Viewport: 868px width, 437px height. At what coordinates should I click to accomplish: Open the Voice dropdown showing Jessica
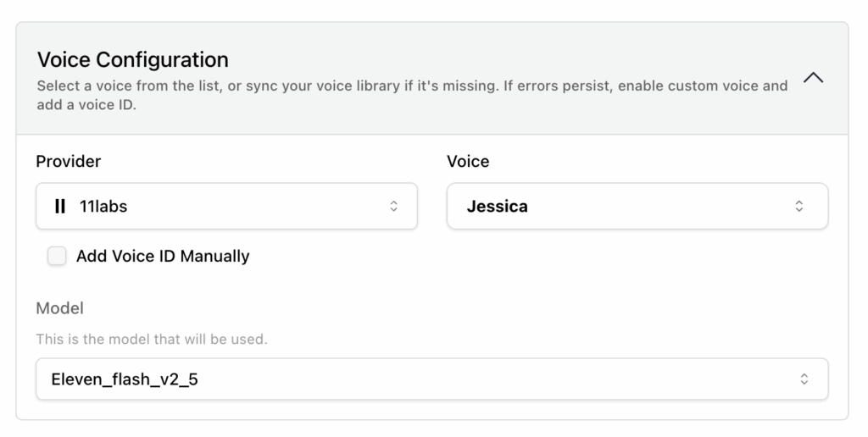click(x=637, y=206)
